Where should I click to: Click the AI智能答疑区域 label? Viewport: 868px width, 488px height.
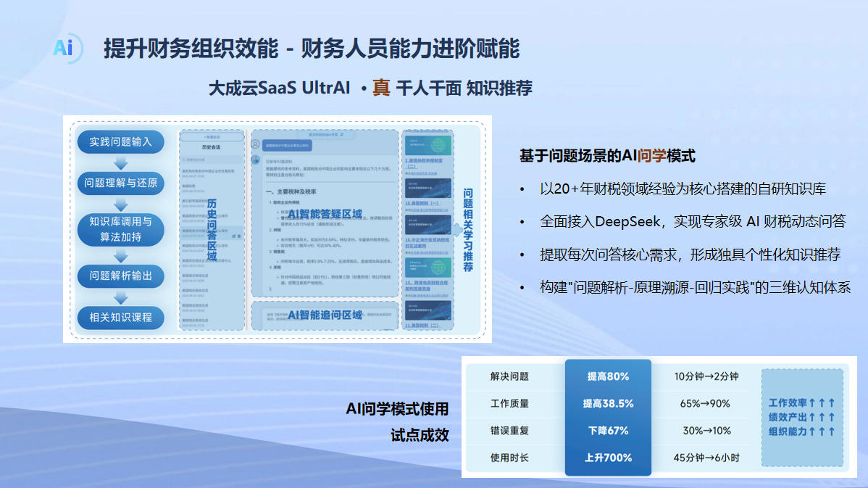[x=325, y=214]
